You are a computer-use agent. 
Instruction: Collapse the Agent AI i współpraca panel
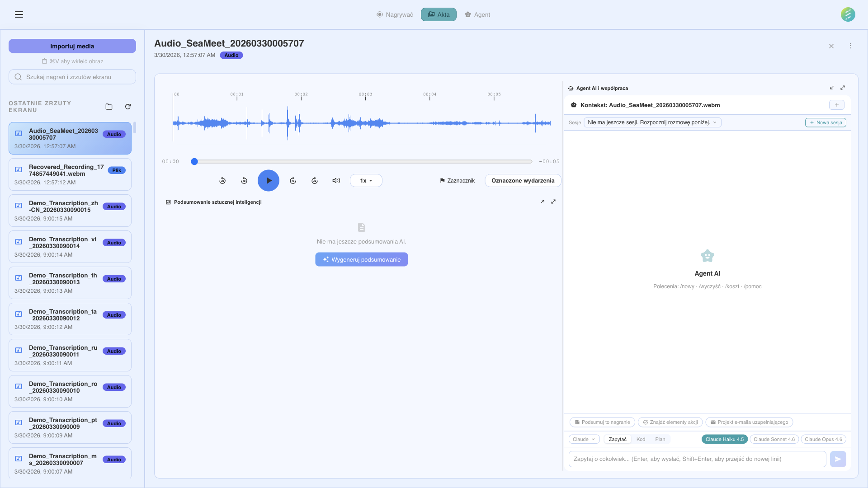(x=832, y=88)
